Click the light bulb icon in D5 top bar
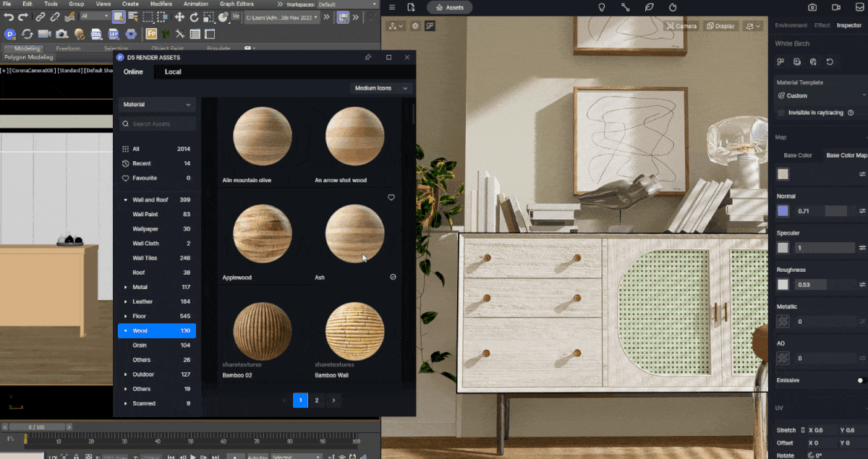868x459 pixels. (x=601, y=7)
